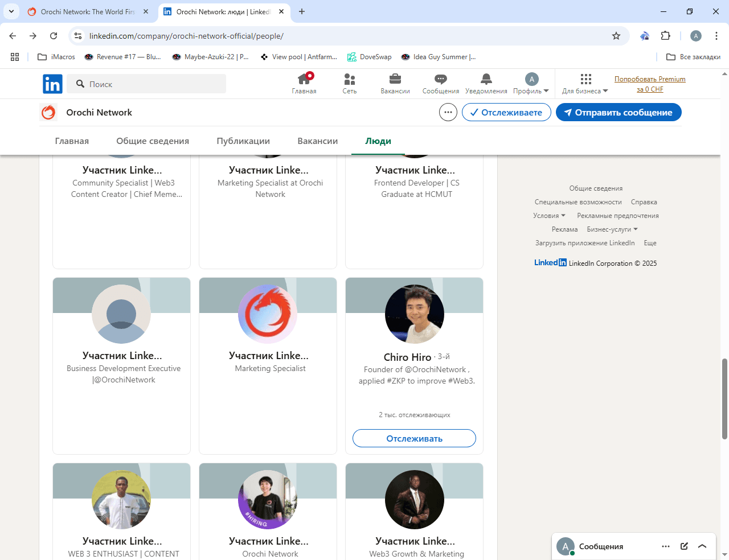Open browser extensions puzzle icon
This screenshot has width=729, height=560.
click(x=665, y=36)
